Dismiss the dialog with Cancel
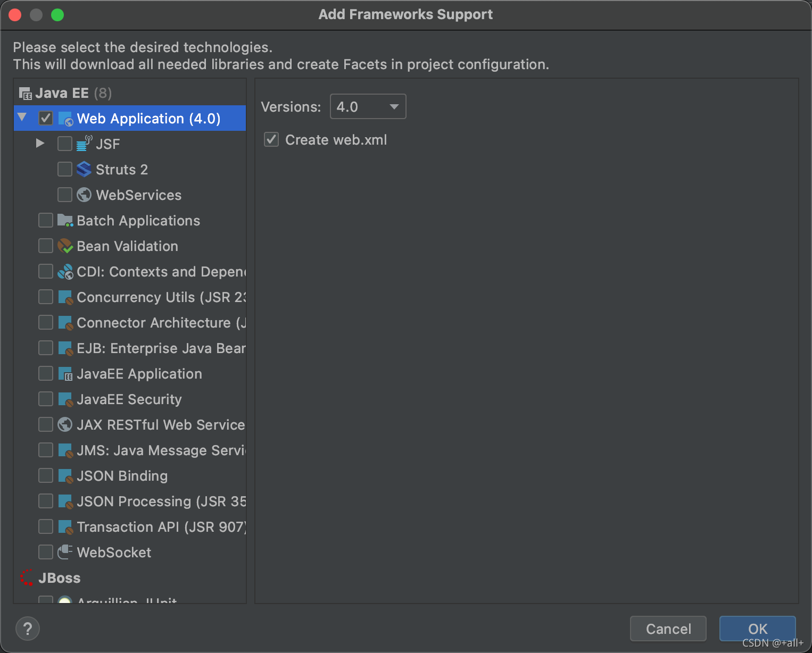Screen dimensions: 812x653 tap(668, 629)
